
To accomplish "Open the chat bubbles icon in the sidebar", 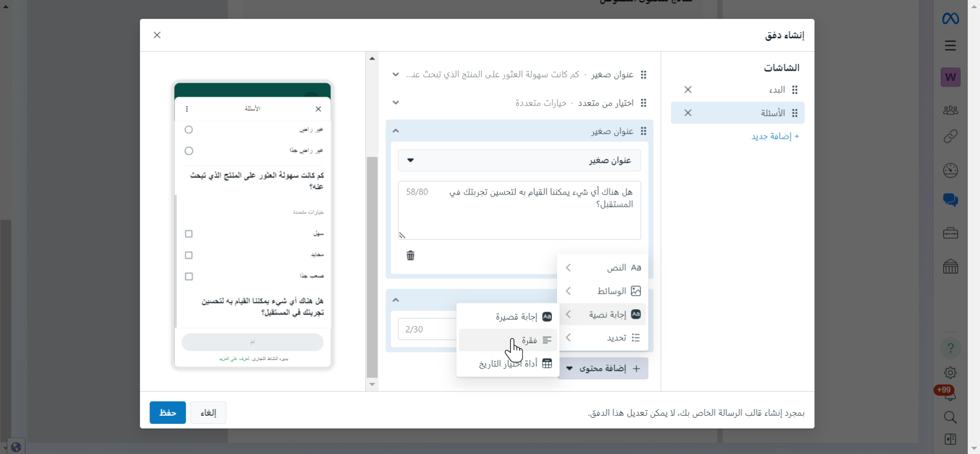I will (x=950, y=200).
